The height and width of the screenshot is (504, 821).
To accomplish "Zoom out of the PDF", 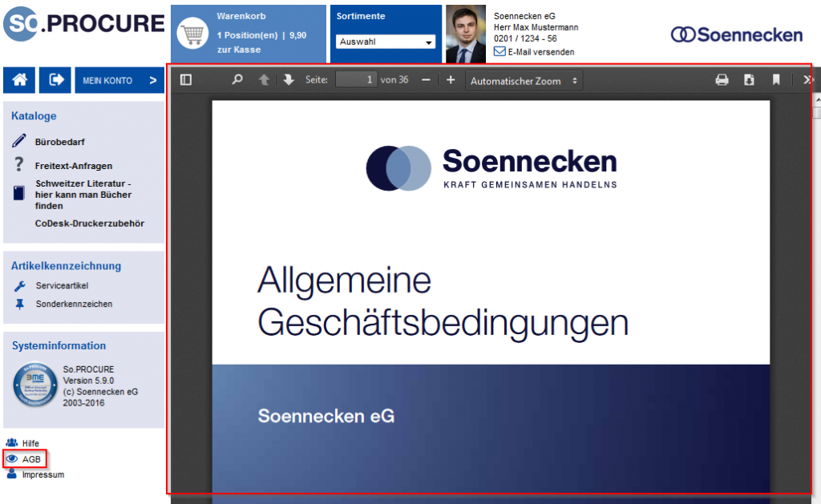I will click(426, 80).
